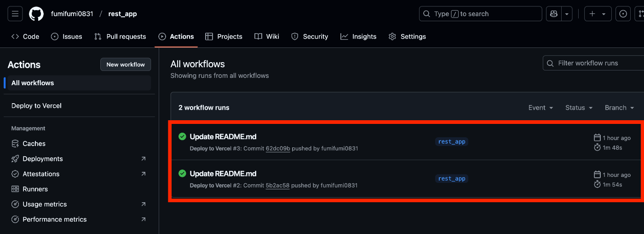Click rest_app branch label on run #2
The image size is (644, 234).
click(452, 178)
